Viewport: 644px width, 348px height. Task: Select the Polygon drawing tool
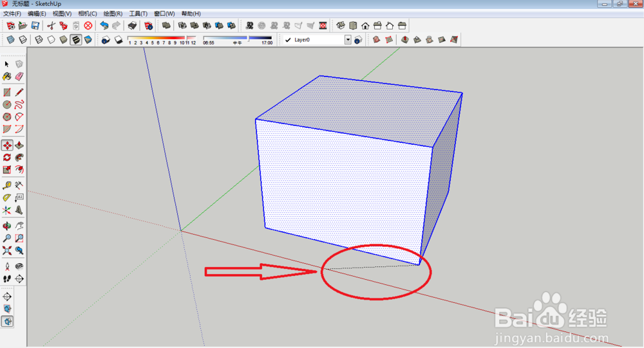6,117
